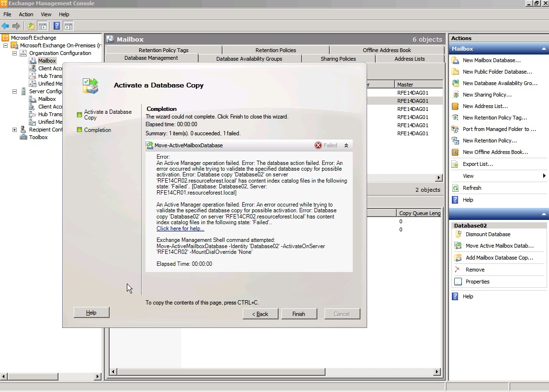This screenshot has width=549, height=392.
Task: Click the Dismount Database icon
Action: 458,234
